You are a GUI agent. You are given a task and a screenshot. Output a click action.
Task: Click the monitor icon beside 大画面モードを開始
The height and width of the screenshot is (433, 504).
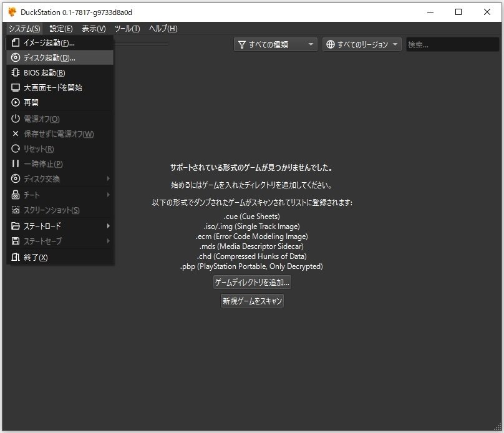16,87
